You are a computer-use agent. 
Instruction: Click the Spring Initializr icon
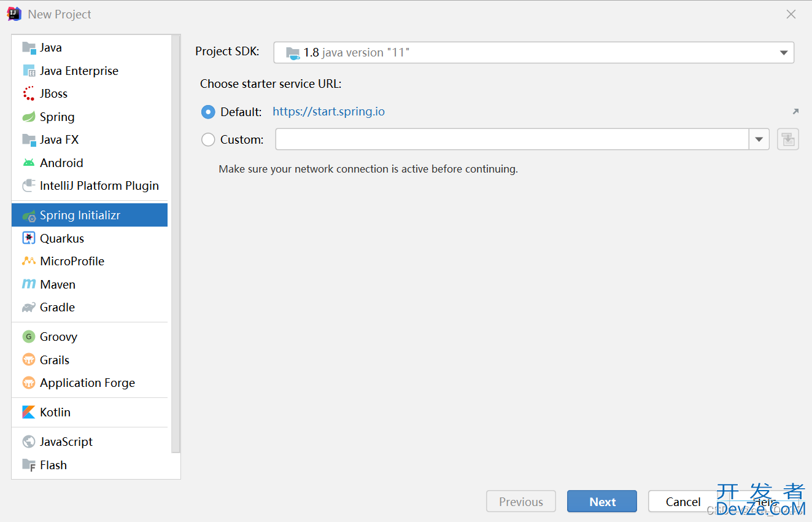point(29,216)
